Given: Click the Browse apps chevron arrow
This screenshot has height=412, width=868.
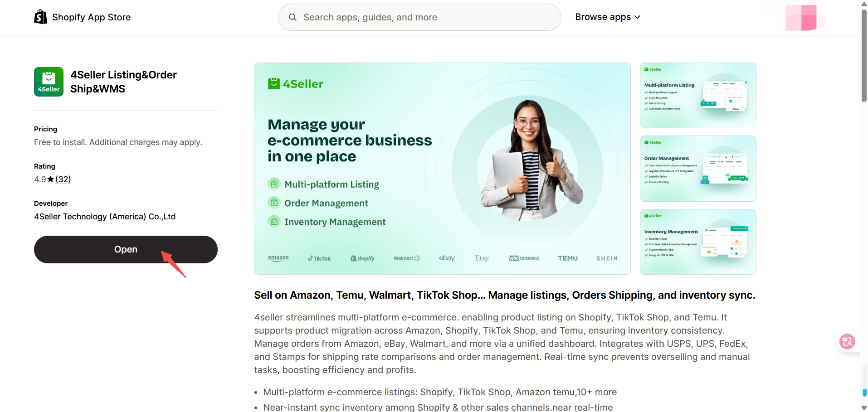Looking at the screenshot, I should pyautogui.click(x=637, y=17).
